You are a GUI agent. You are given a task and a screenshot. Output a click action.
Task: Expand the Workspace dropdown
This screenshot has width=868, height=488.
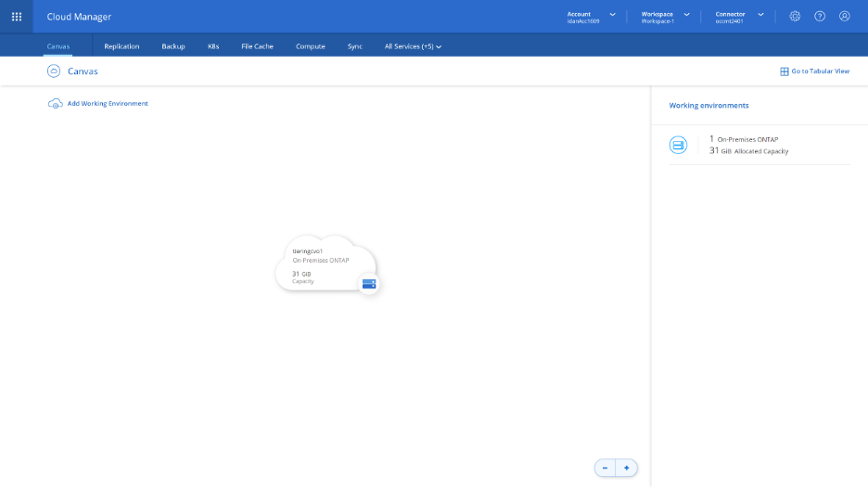(x=686, y=15)
